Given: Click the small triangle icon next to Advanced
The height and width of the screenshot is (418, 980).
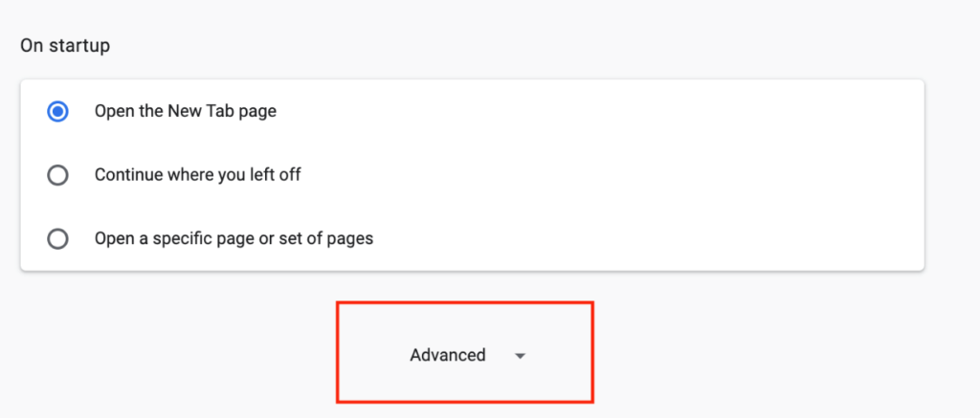Looking at the screenshot, I should pos(520,356).
